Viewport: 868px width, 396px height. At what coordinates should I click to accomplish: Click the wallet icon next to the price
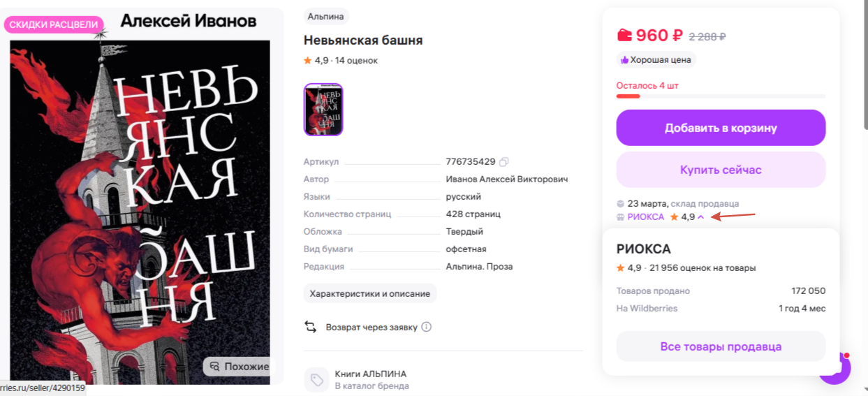(x=624, y=35)
